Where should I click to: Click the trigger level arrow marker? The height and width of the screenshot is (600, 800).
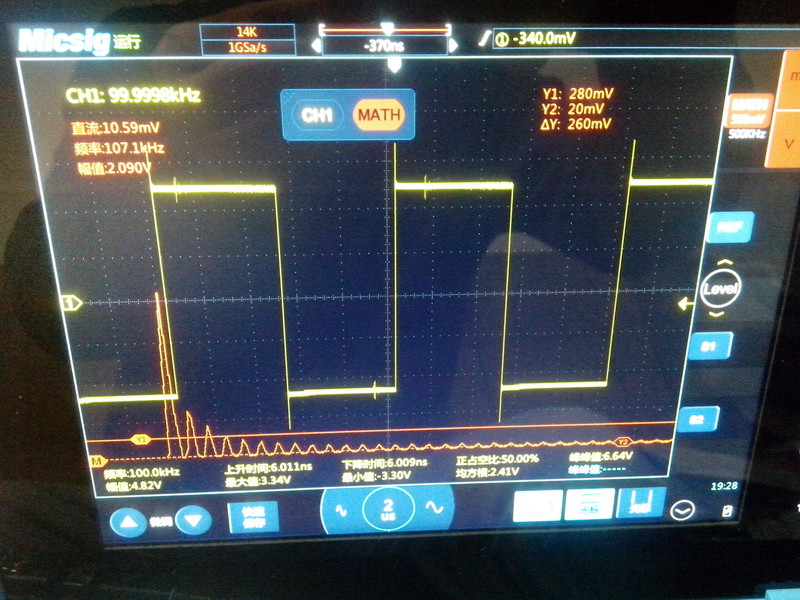tap(685, 304)
